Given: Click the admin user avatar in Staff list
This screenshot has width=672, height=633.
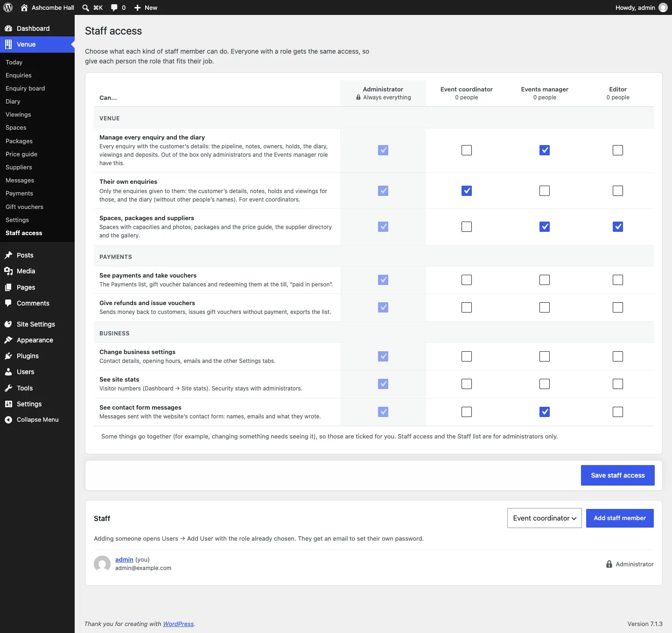Looking at the screenshot, I should tap(102, 564).
